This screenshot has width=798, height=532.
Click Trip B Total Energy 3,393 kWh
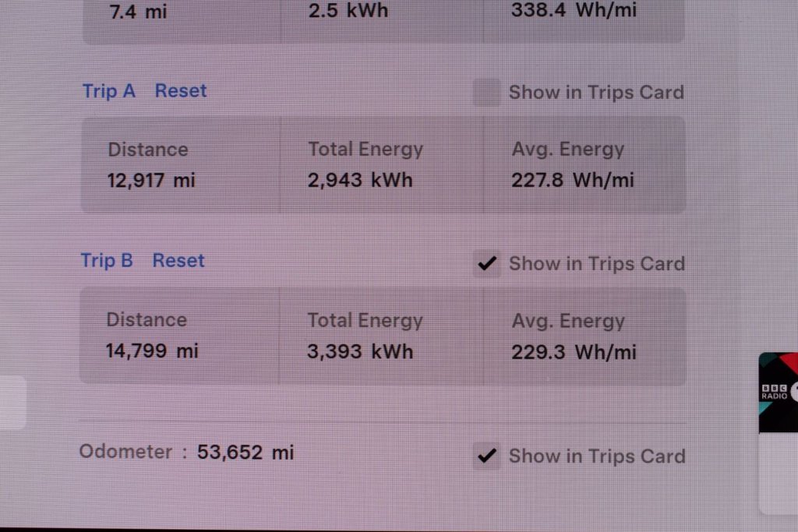360,351
